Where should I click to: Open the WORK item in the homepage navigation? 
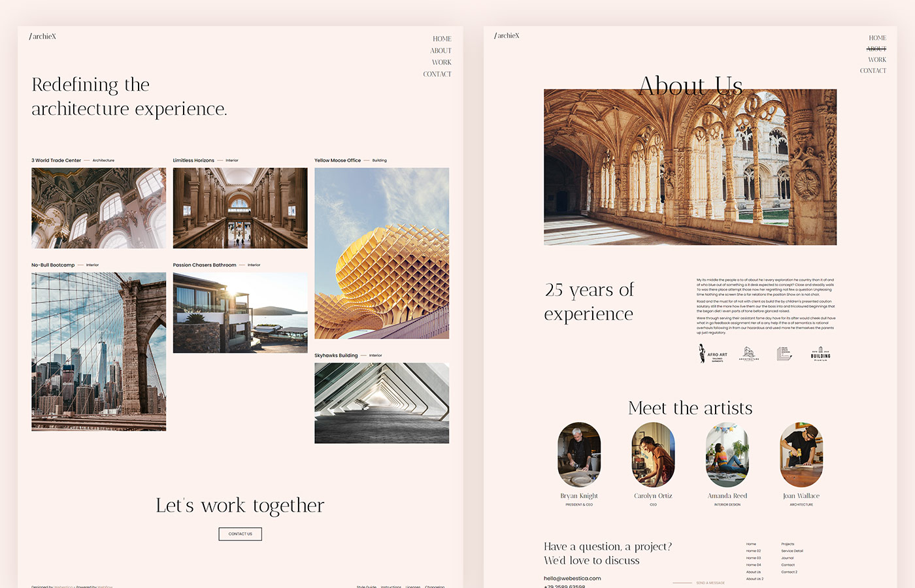coord(441,62)
